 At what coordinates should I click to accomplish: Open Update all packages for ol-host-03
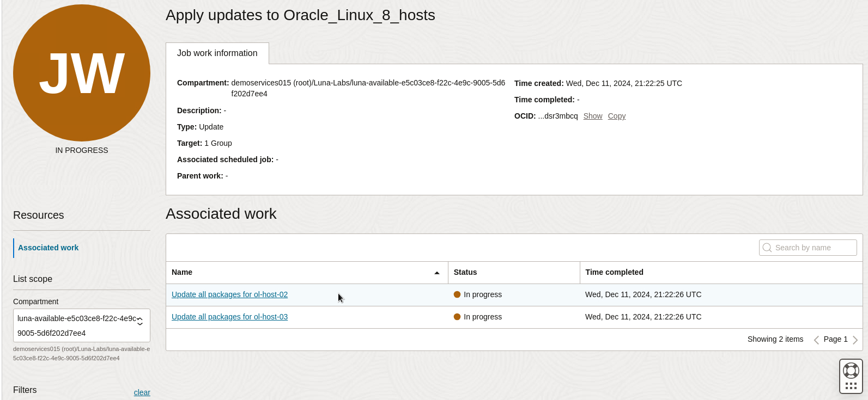tap(229, 317)
